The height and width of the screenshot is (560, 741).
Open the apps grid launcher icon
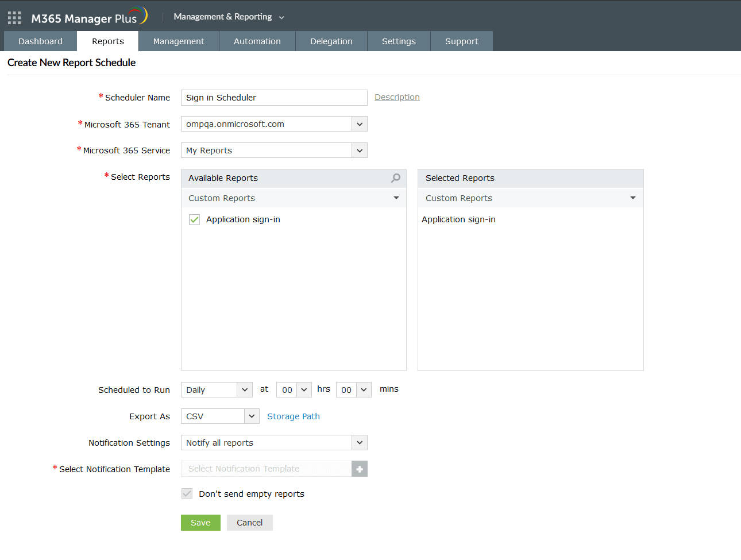(x=14, y=18)
